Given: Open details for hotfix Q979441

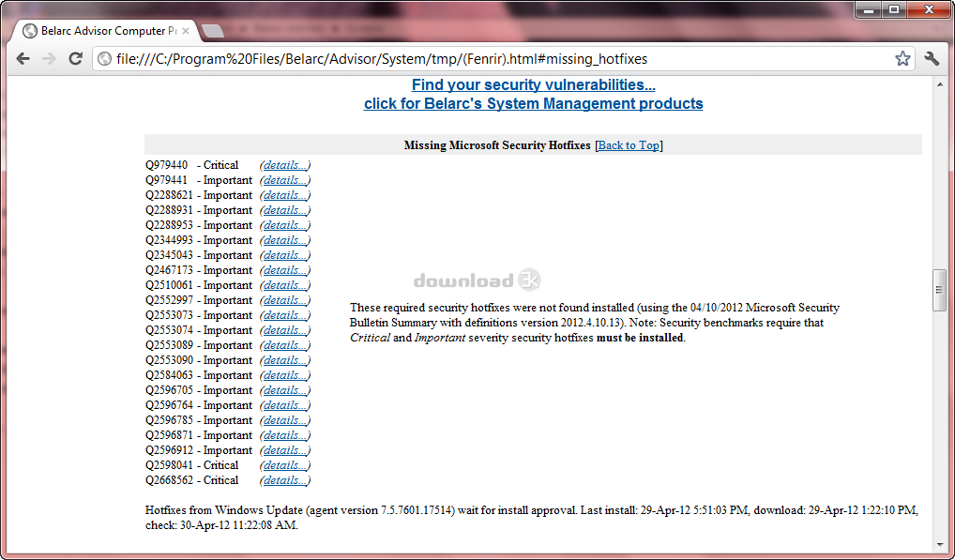Looking at the screenshot, I should pyautogui.click(x=285, y=180).
